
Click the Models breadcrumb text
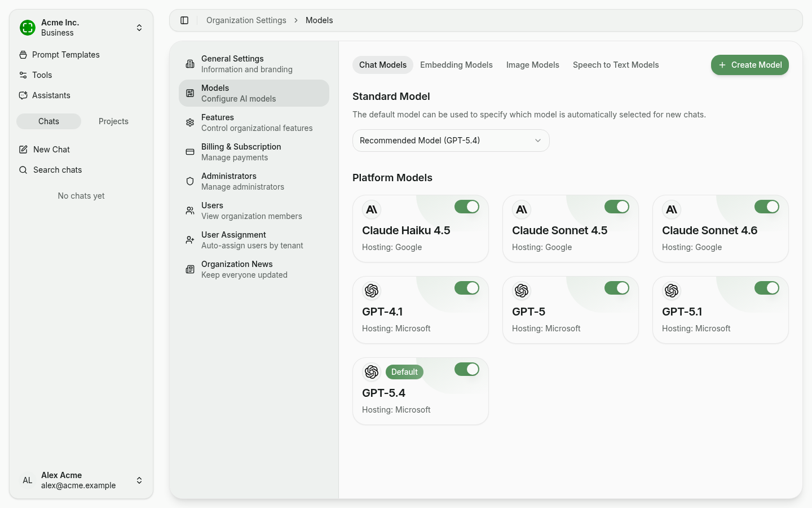(x=319, y=20)
